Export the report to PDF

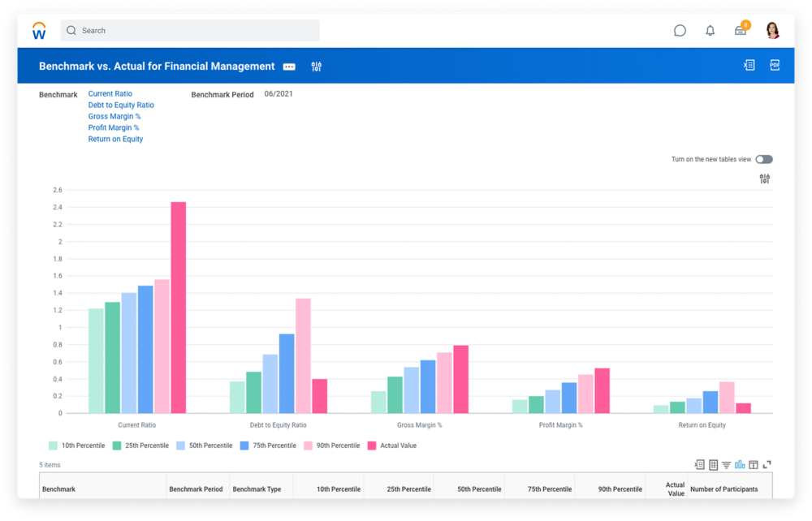[774, 65]
